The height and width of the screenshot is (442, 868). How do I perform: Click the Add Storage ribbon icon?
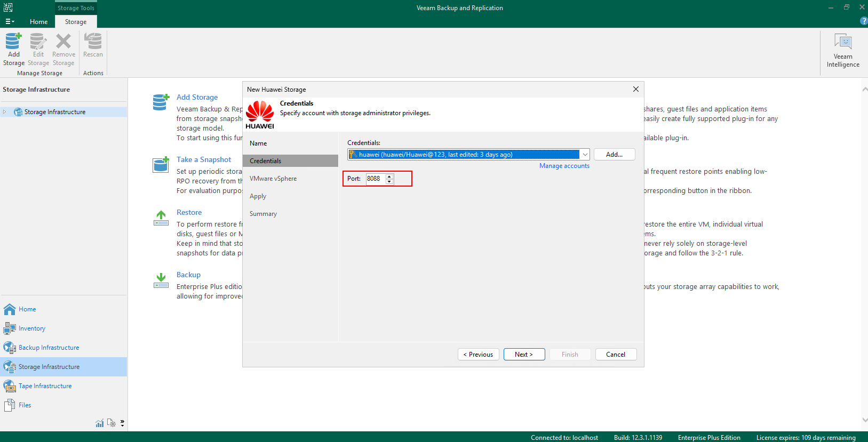(x=13, y=49)
